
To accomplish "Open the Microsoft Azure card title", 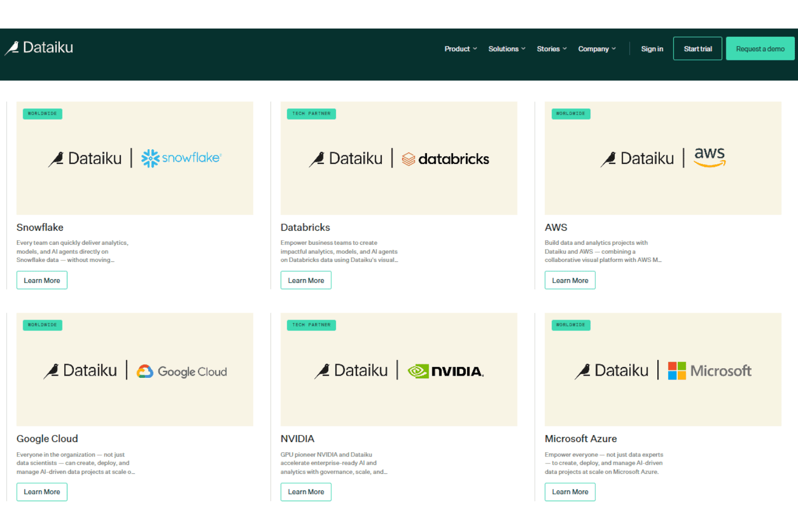I will (x=581, y=439).
